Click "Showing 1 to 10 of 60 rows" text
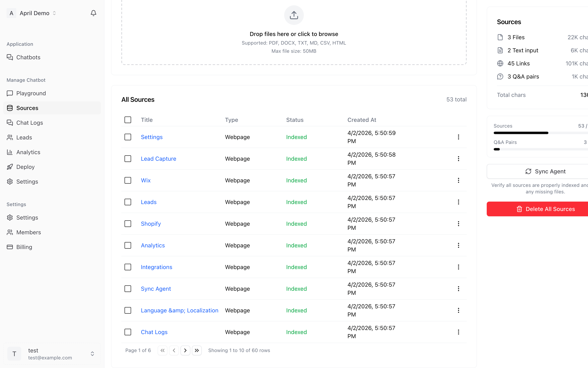The image size is (588, 368). [239, 350]
